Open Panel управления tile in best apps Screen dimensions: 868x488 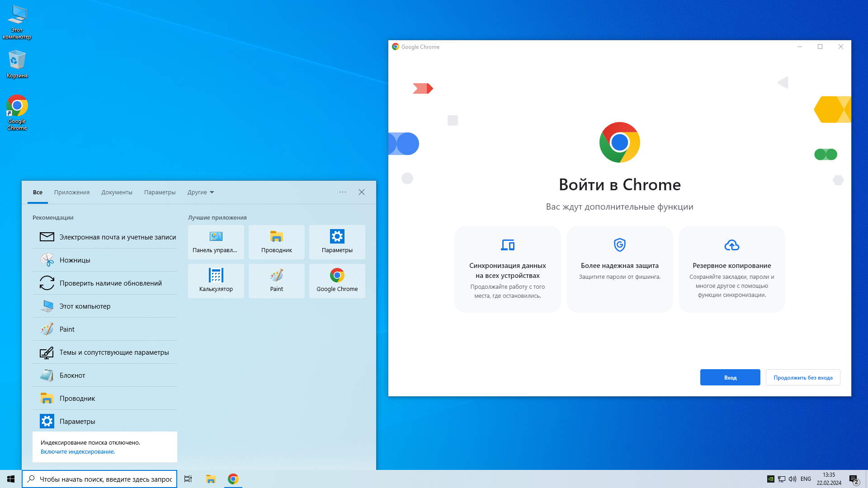[x=216, y=242]
